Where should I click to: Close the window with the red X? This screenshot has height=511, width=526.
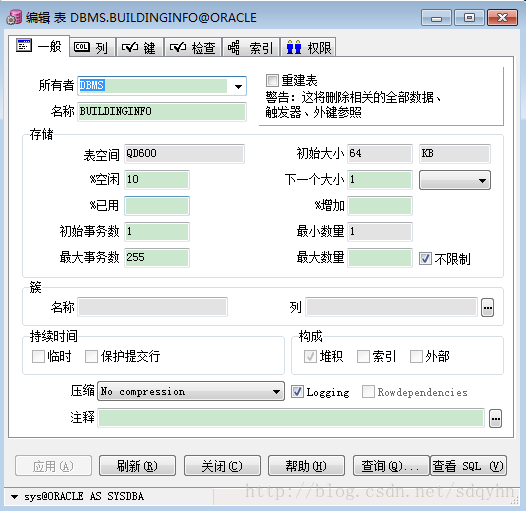click(x=502, y=18)
